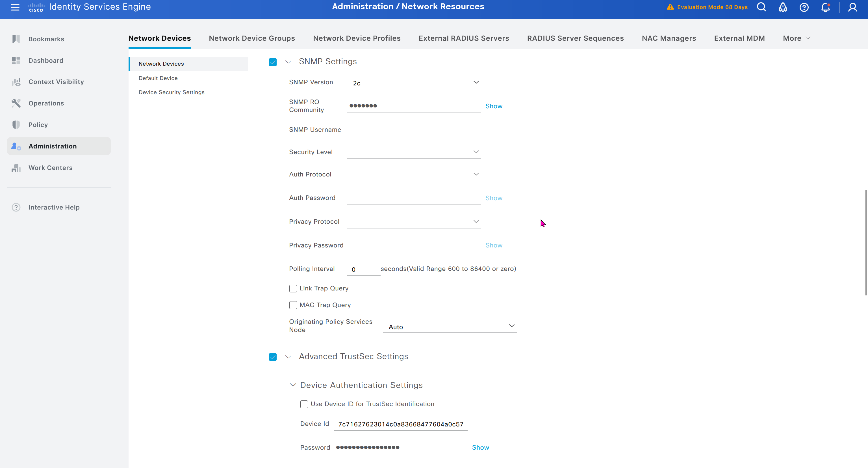Uncheck the SNMP Settings checkbox
Image resolution: width=868 pixels, height=468 pixels.
pos(273,62)
